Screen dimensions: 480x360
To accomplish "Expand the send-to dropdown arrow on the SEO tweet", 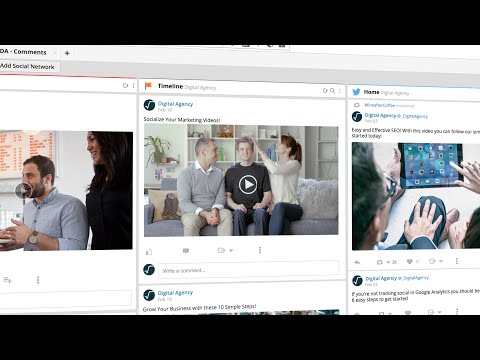I will click(441, 261).
